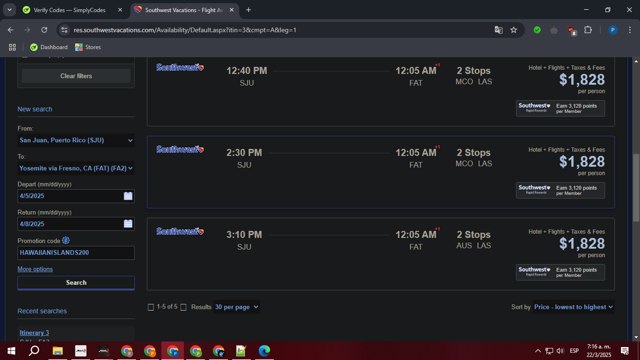Click $1,828 price on 12:40 PM flight
The height and width of the screenshot is (360, 640).
(x=582, y=80)
